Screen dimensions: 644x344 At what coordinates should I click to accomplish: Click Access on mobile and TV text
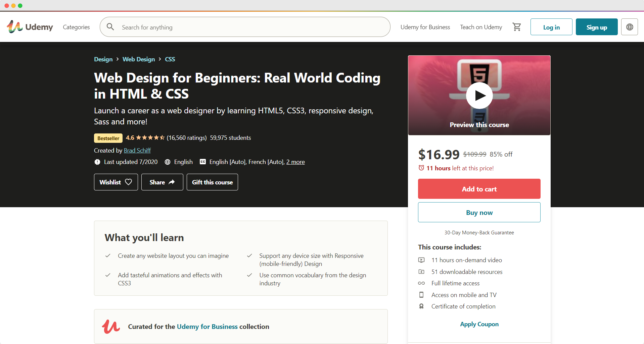[x=464, y=295]
